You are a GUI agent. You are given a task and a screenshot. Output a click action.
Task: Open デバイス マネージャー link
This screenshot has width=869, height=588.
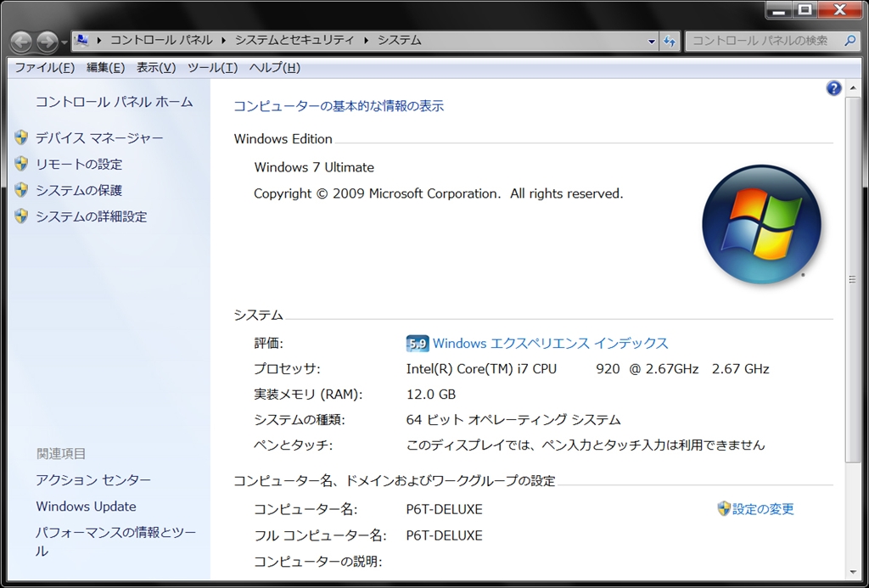coord(99,137)
